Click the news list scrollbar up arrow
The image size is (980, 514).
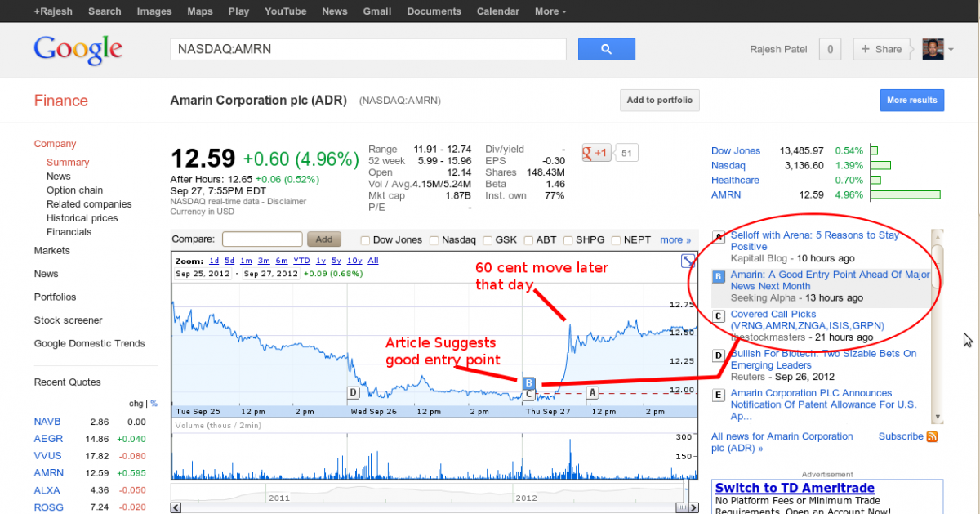938,235
